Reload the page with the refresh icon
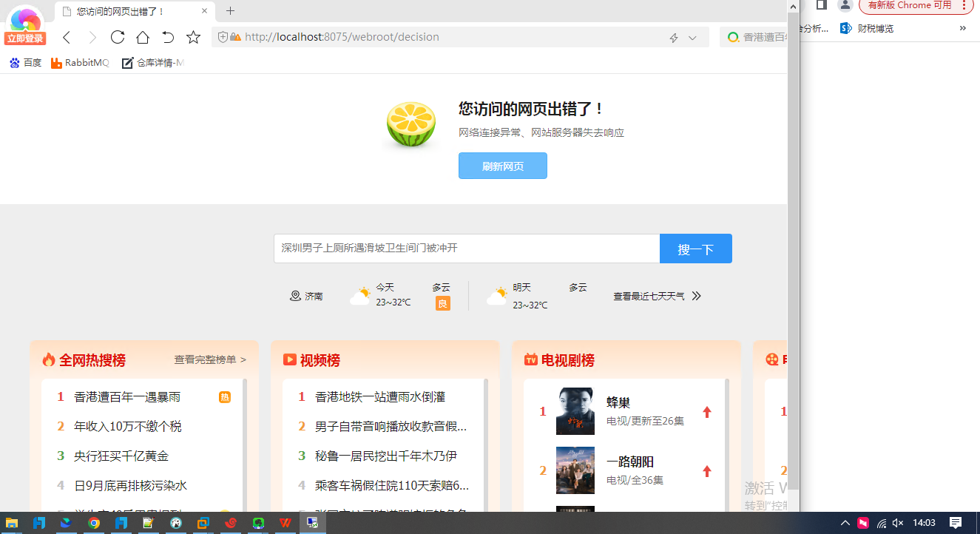This screenshot has height=534, width=980. (x=118, y=38)
